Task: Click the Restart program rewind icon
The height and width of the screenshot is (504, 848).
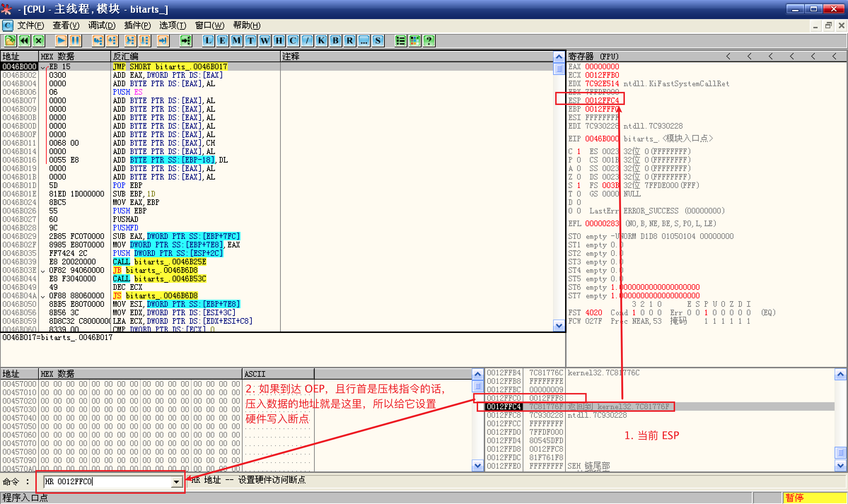Action: 24,41
